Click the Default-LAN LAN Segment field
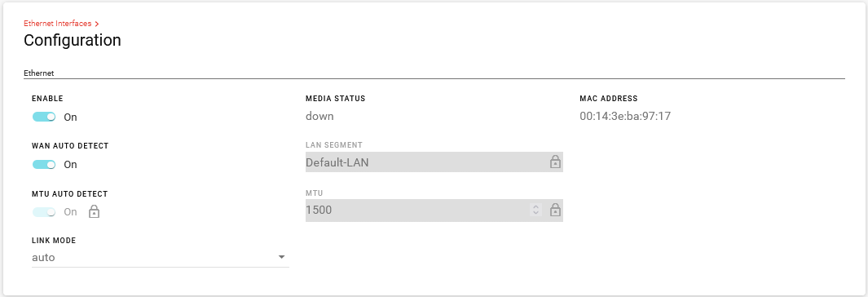Image resolution: width=868 pixels, height=297 pixels. click(434, 162)
